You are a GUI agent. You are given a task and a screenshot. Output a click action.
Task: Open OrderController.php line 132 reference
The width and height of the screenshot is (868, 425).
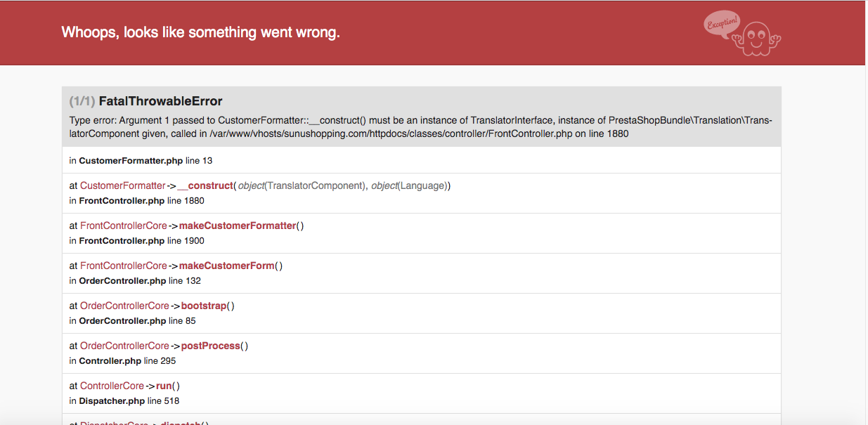pos(135,281)
